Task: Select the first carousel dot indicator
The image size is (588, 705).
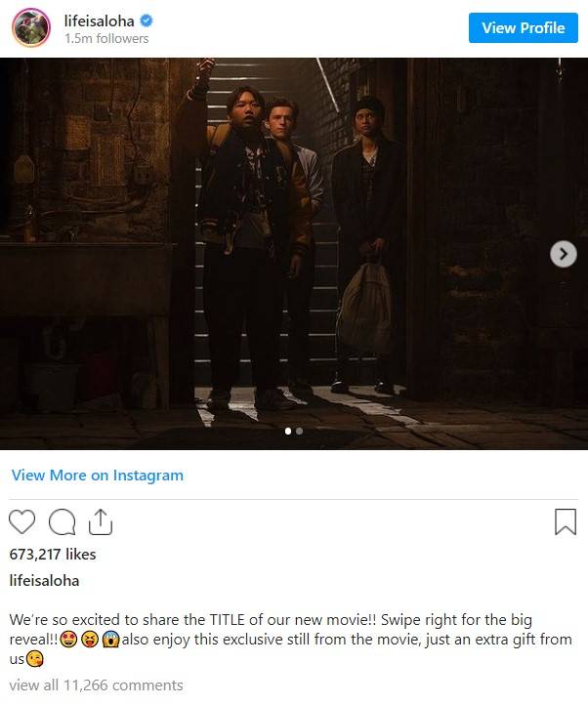Action: [x=288, y=432]
